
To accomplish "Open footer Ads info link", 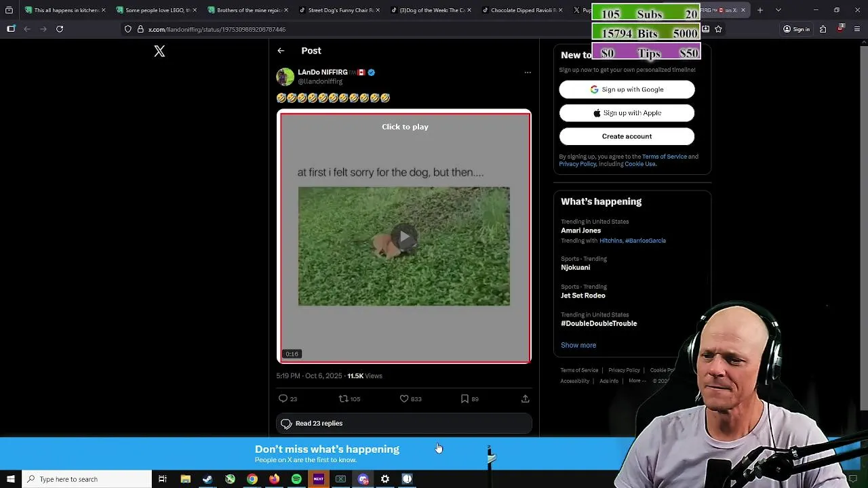I will click(x=609, y=381).
